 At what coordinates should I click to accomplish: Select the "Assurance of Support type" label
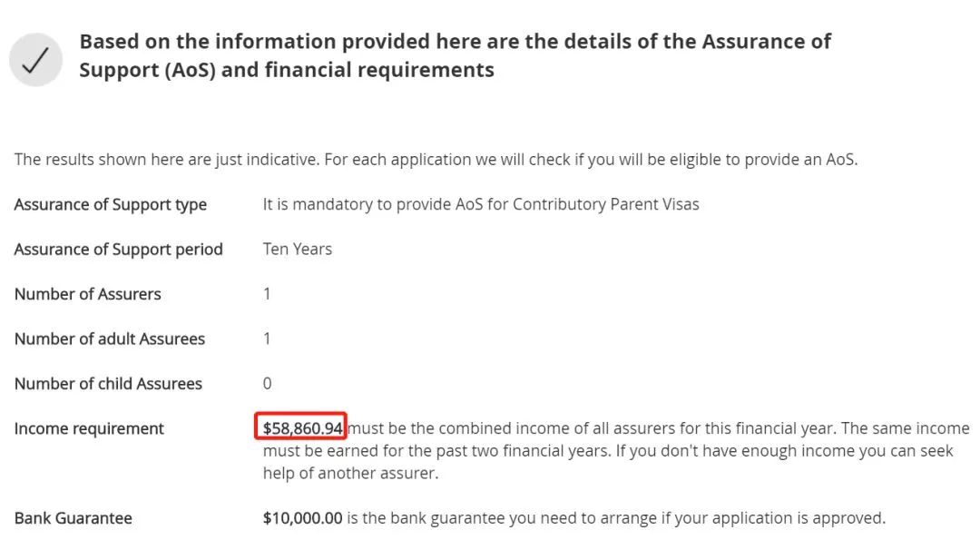(111, 204)
